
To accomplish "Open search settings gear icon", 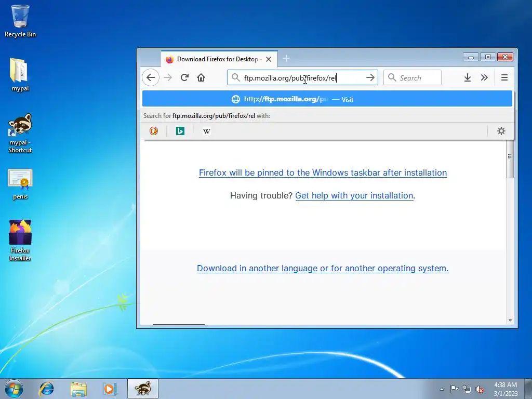I will pos(501,131).
